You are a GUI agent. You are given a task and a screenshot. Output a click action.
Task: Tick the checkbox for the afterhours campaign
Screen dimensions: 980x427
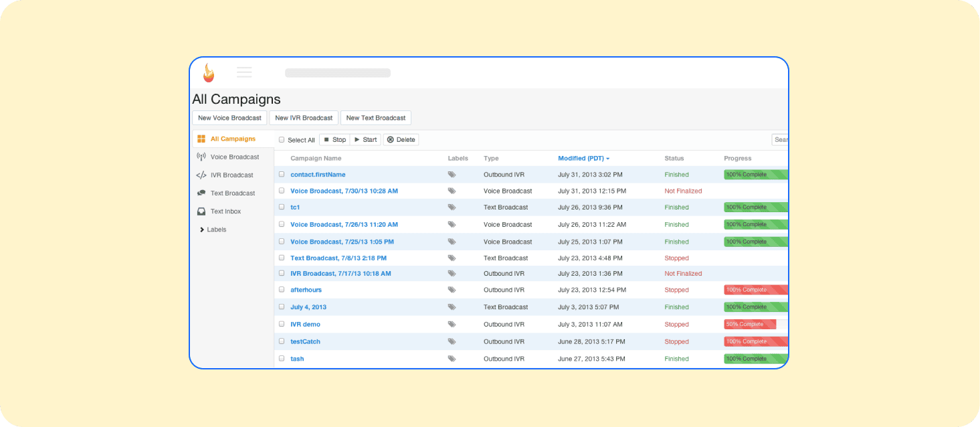coord(282,290)
